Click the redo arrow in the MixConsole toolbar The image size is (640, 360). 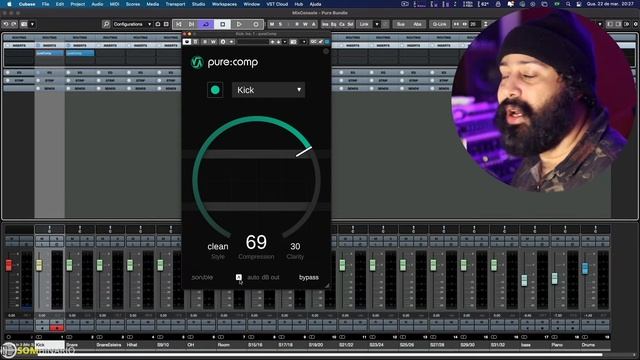pos(14,24)
